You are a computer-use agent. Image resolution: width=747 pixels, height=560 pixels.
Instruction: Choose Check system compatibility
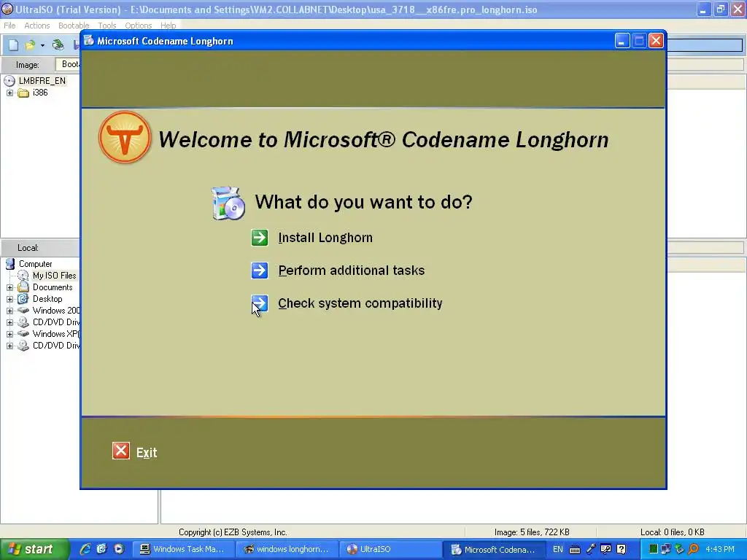(x=360, y=303)
